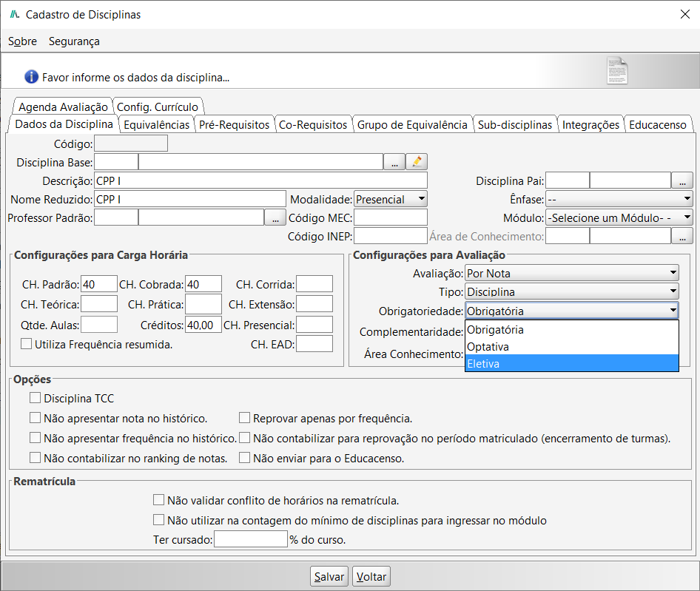
Task: Click the CH. Padrão field
Action: click(99, 284)
